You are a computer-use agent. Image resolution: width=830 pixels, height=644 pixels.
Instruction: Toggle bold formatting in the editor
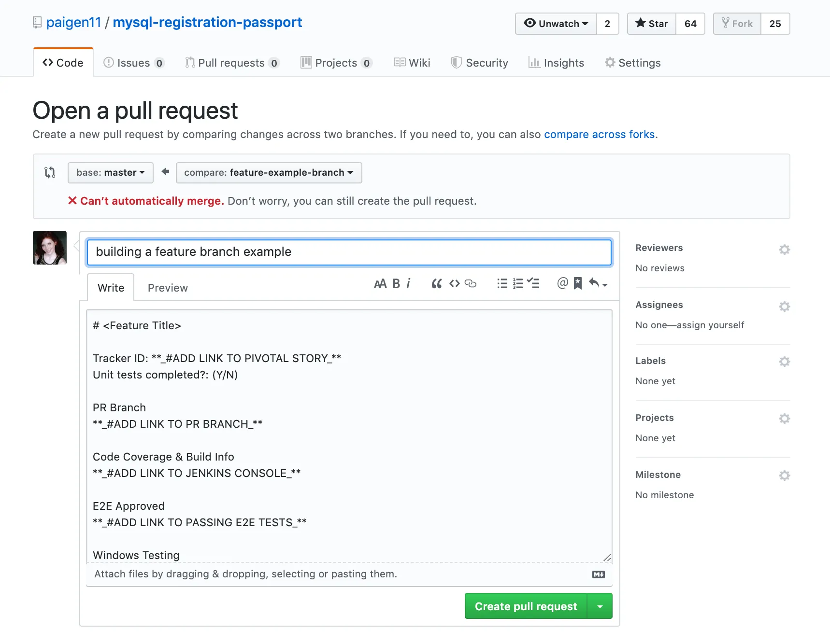click(396, 283)
